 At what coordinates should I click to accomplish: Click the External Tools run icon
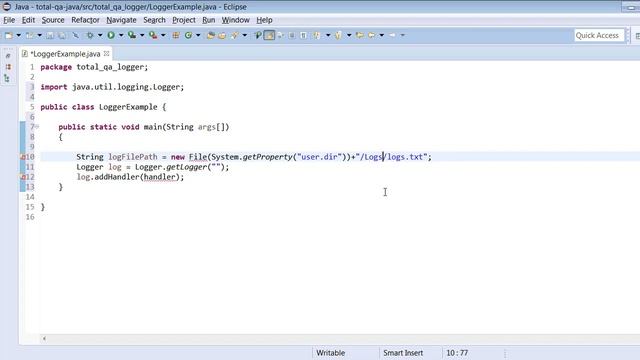coord(153,36)
